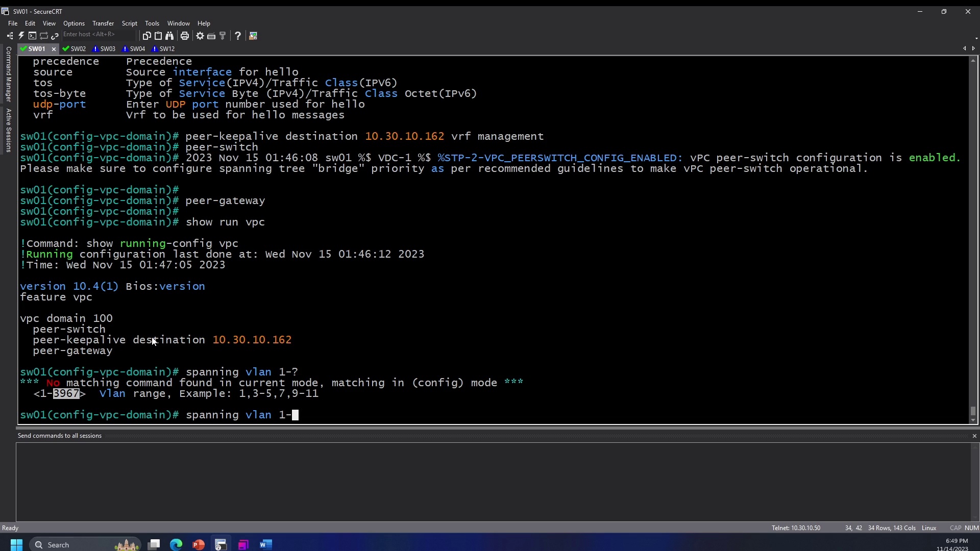
Task: Open the Tools menu
Action: point(152,22)
